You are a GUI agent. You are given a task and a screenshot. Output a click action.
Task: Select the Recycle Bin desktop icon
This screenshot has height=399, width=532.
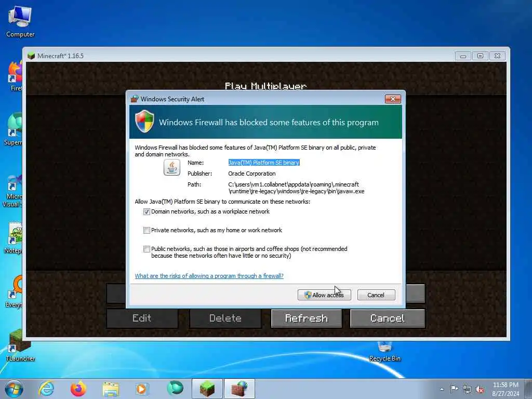coord(385,352)
